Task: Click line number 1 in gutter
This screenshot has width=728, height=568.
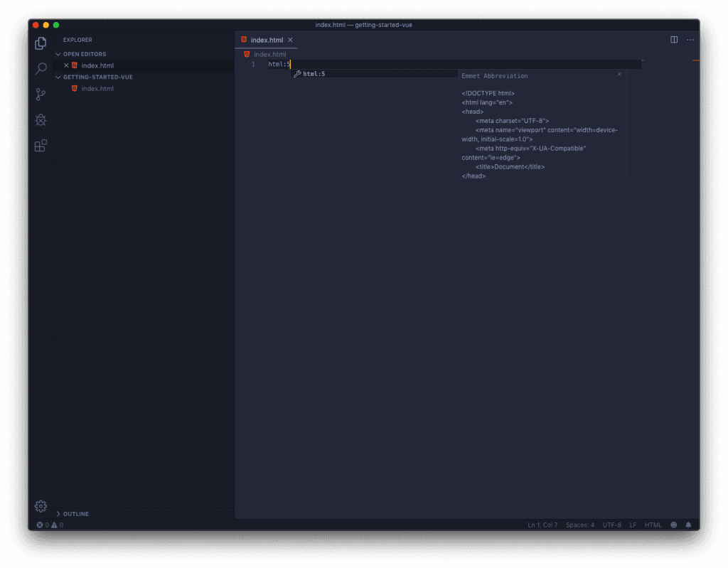Action: pyautogui.click(x=253, y=64)
